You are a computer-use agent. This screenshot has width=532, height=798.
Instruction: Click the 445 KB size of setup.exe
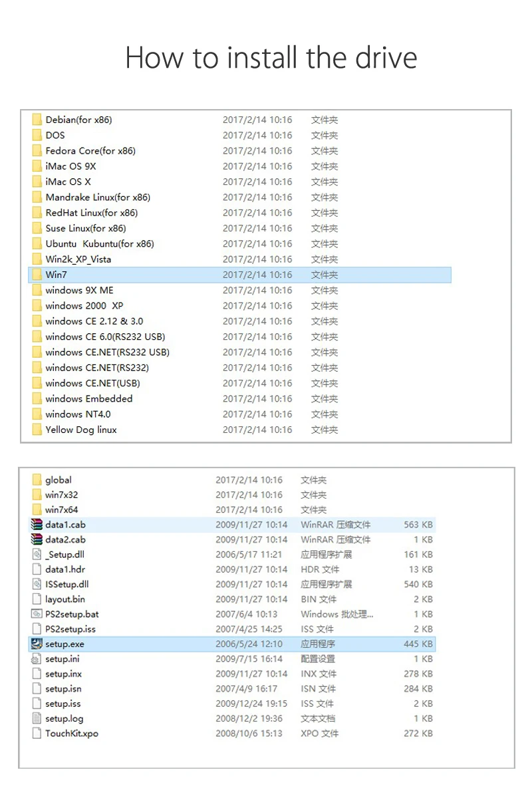point(418,644)
